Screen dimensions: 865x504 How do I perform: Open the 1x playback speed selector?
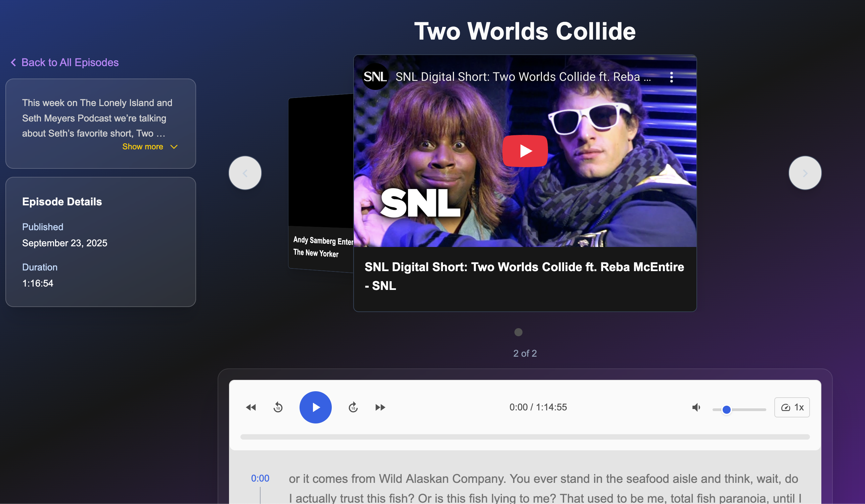tap(791, 407)
